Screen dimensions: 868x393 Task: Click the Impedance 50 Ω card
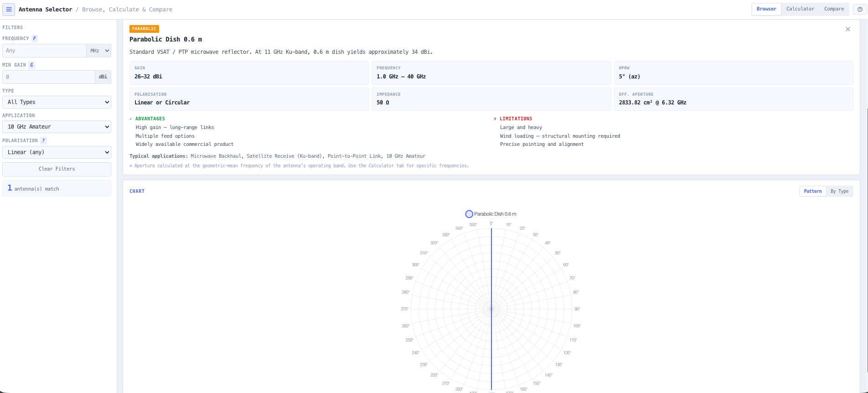coord(491,99)
